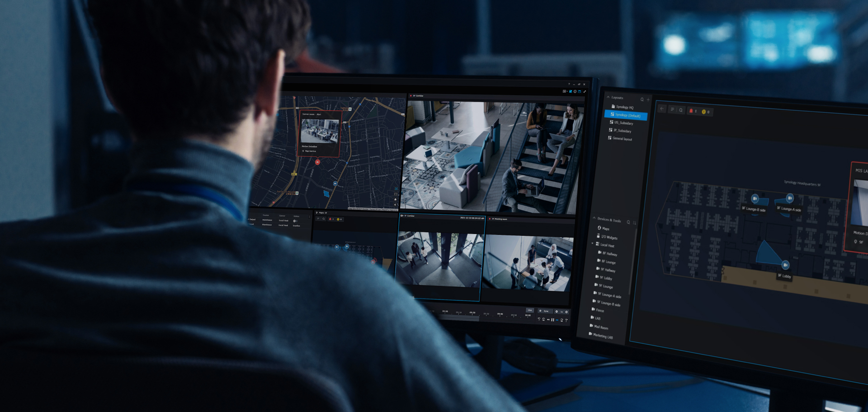Search devices in Devices & Tools

point(628,222)
